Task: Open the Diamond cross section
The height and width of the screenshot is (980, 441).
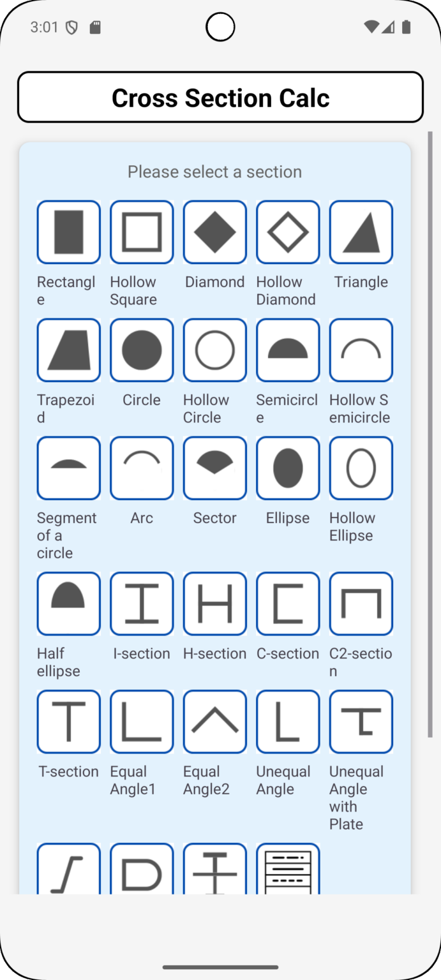Action: [x=214, y=232]
